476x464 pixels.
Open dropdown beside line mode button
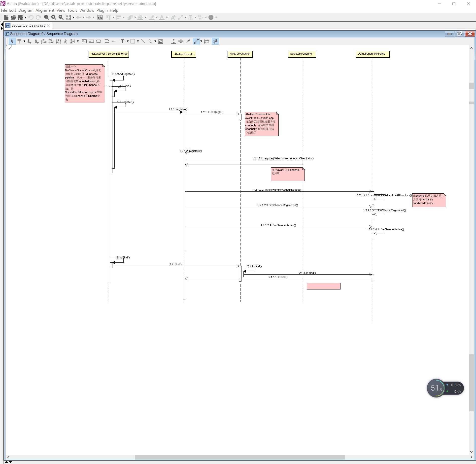point(201,41)
